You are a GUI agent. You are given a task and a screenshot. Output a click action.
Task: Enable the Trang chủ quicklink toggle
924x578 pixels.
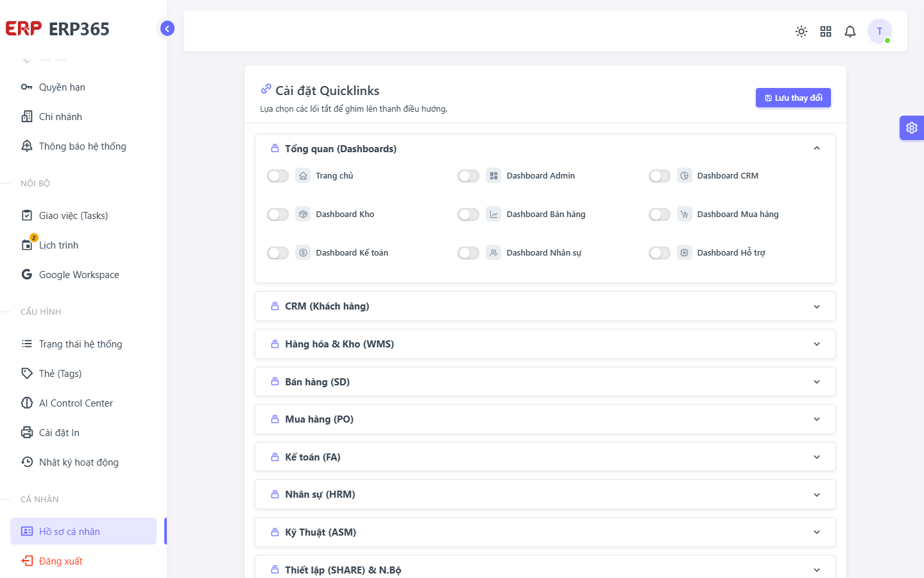278,176
